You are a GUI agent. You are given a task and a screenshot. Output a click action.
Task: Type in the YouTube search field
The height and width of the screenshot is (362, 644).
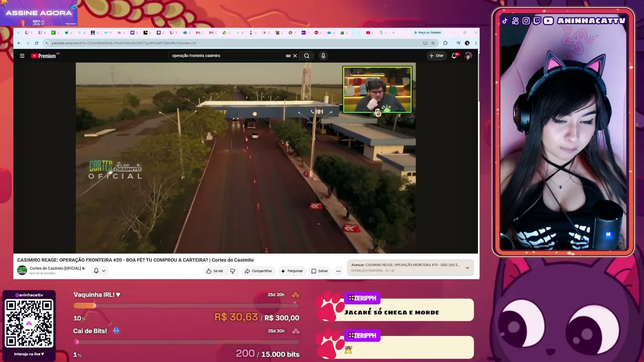226,56
